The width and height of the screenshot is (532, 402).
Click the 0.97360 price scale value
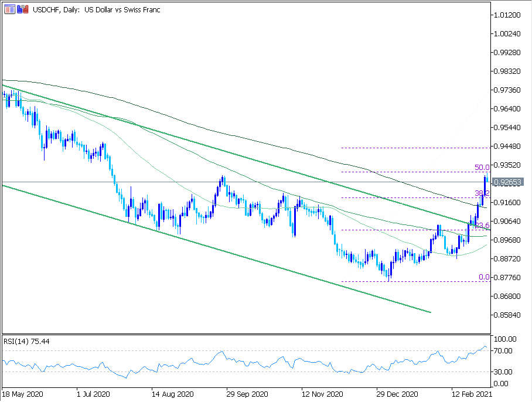[507, 90]
